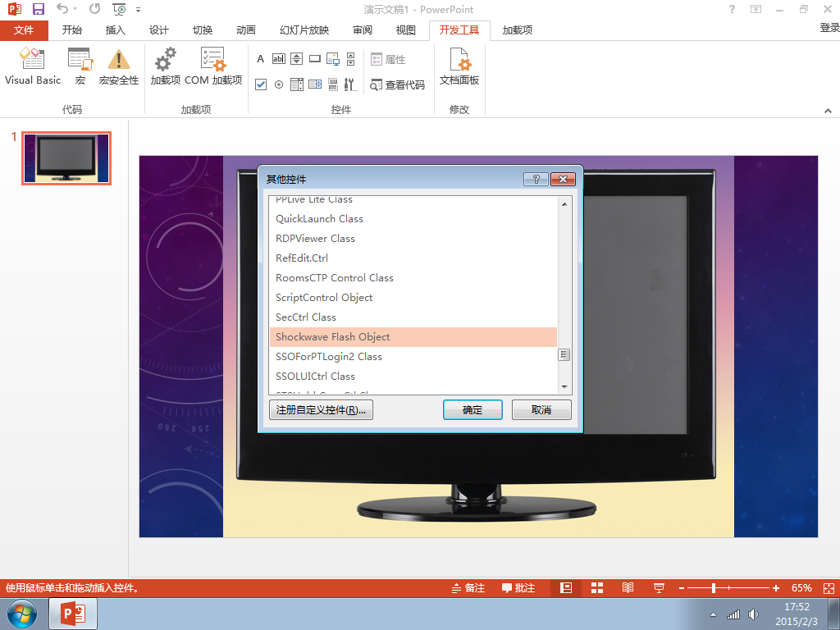Open 宏安全性 macro security settings
The image size is (840, 630).
pyautogui.click(x=119, y=66)
